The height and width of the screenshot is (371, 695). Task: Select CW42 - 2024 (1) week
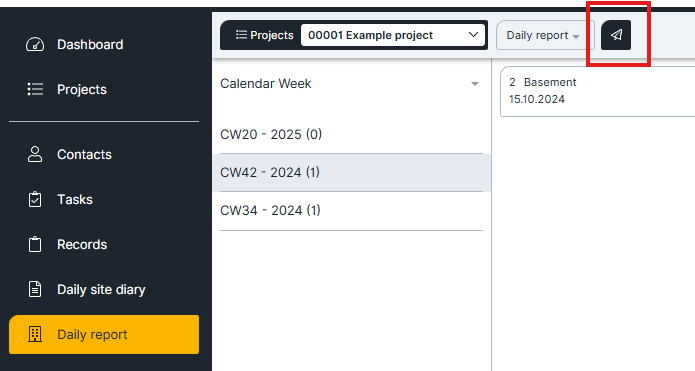[x=351, y=172]
